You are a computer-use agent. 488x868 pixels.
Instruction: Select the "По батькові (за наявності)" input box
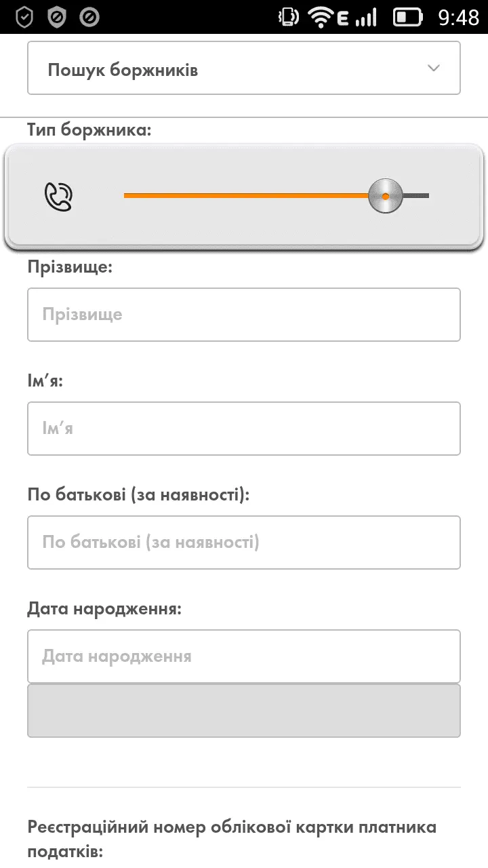[x=244, y=542]
